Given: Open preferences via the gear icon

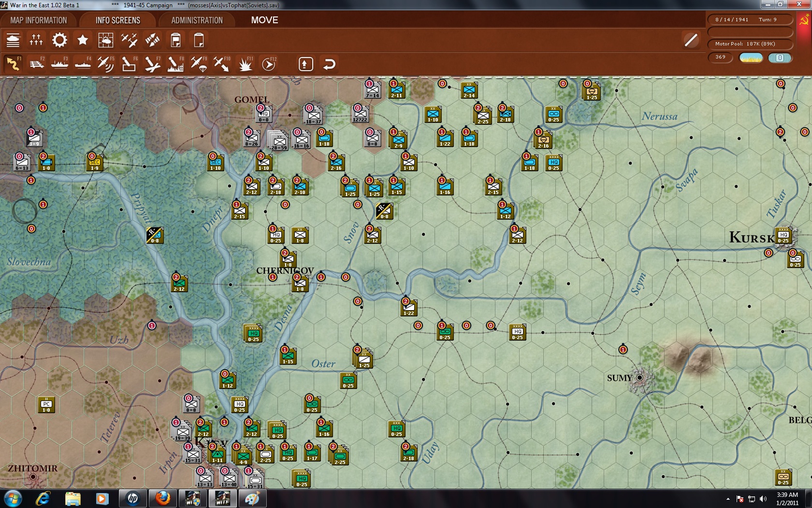Looking at the screenshot, I should tap(59, 40).
